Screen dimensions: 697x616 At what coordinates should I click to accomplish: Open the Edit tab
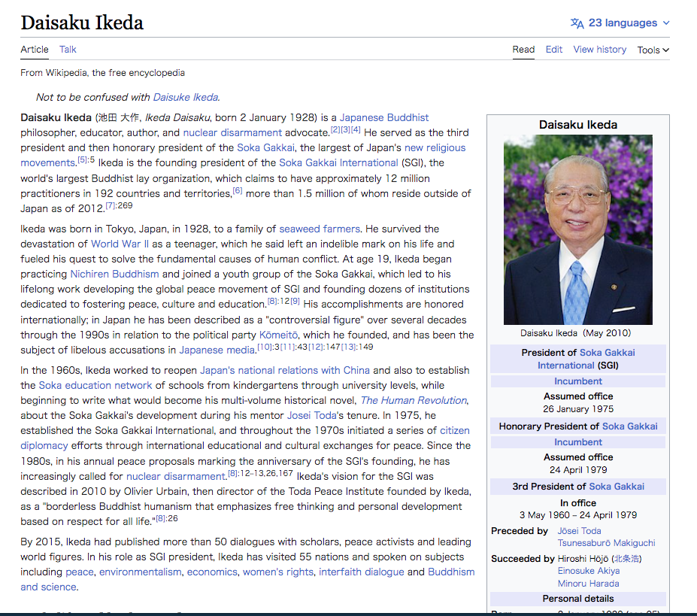(x=554, y=50)
